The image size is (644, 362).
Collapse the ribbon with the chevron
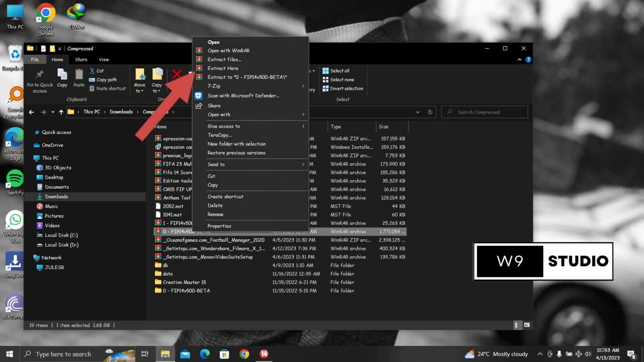520,59
